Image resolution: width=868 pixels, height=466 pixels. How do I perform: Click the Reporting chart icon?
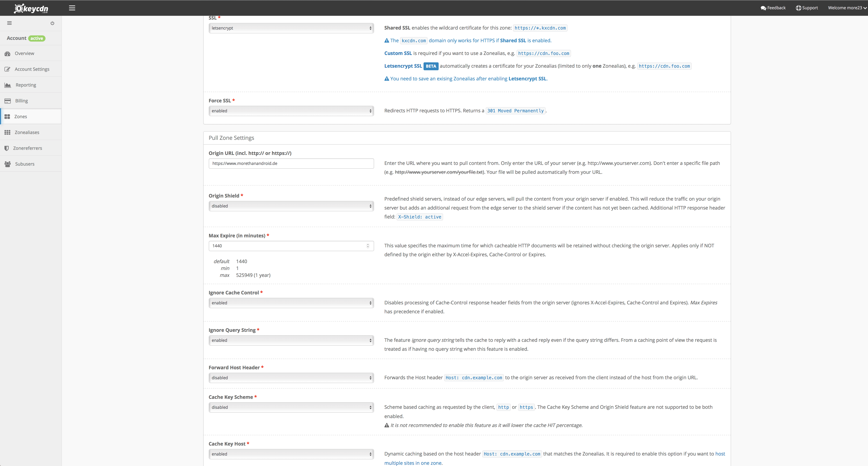coord(8,85)
